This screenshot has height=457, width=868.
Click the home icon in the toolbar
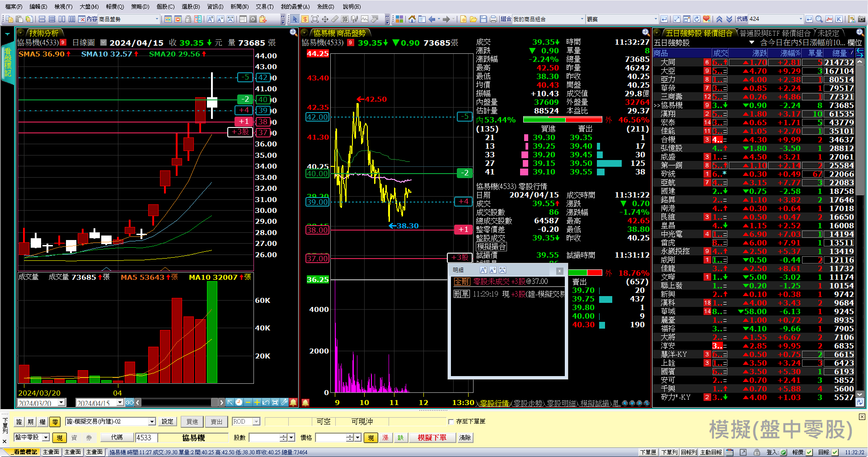[412, 19]
